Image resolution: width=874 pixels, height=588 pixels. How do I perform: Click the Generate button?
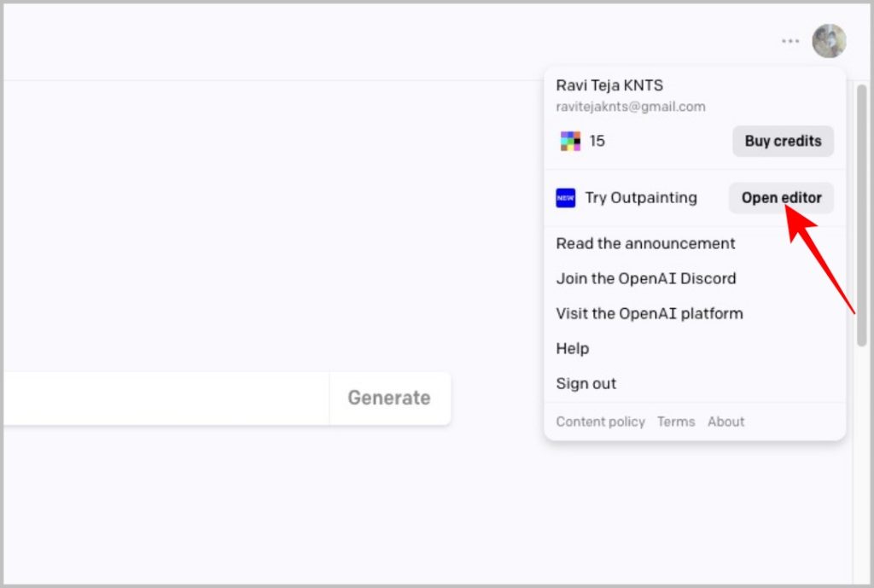pyautogui.click(x=389, y=398)
